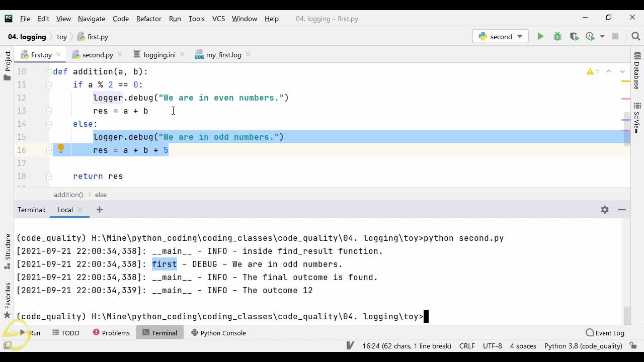644x362 pixels.
Task: Toggle the Database tool window
Action: coord(637,70)
